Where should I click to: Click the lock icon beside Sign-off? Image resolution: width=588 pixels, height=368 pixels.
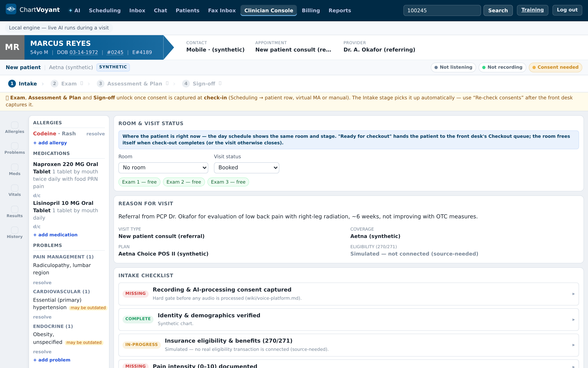(x=220, y=83)
